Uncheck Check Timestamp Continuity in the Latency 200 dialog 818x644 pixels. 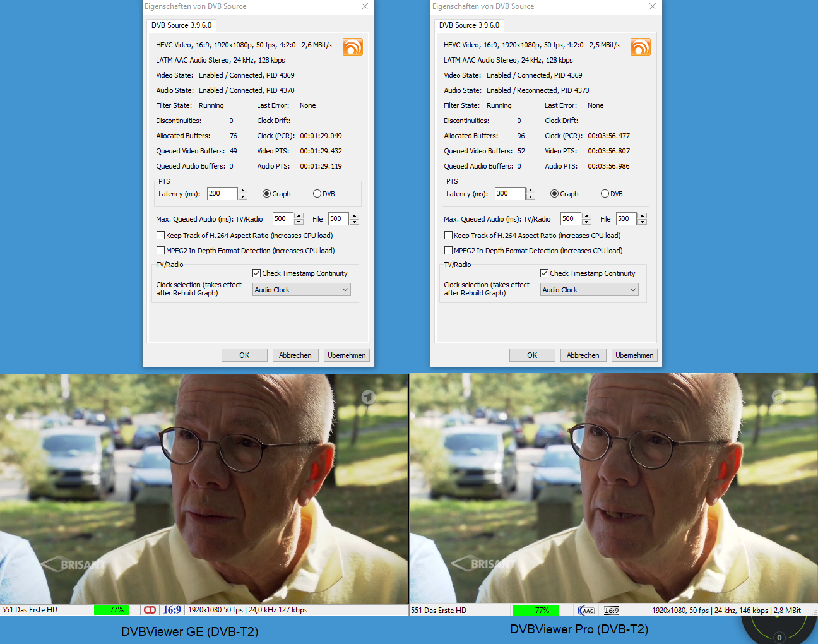pos(257,273)
